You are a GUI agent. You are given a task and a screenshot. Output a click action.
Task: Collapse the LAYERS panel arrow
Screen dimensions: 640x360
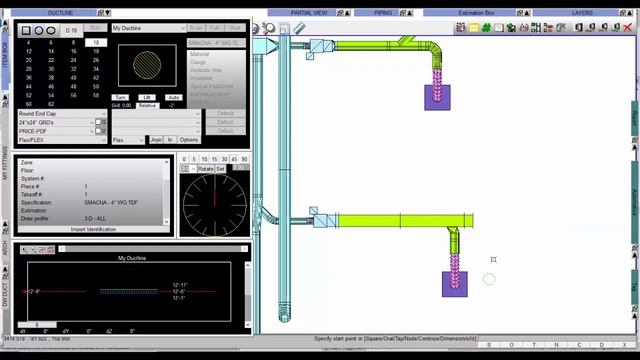(x=630, y=13)
